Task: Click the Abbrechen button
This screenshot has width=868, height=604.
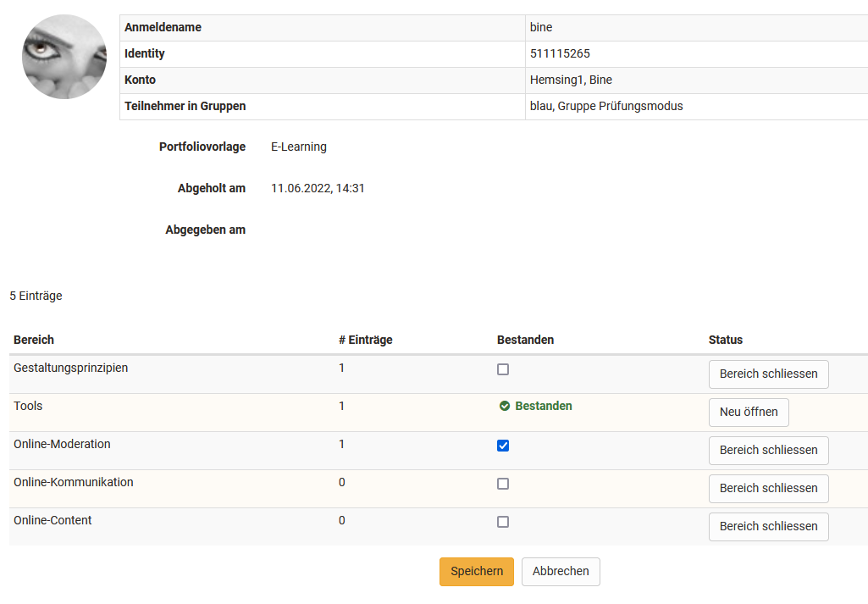Action: [561, 571]
